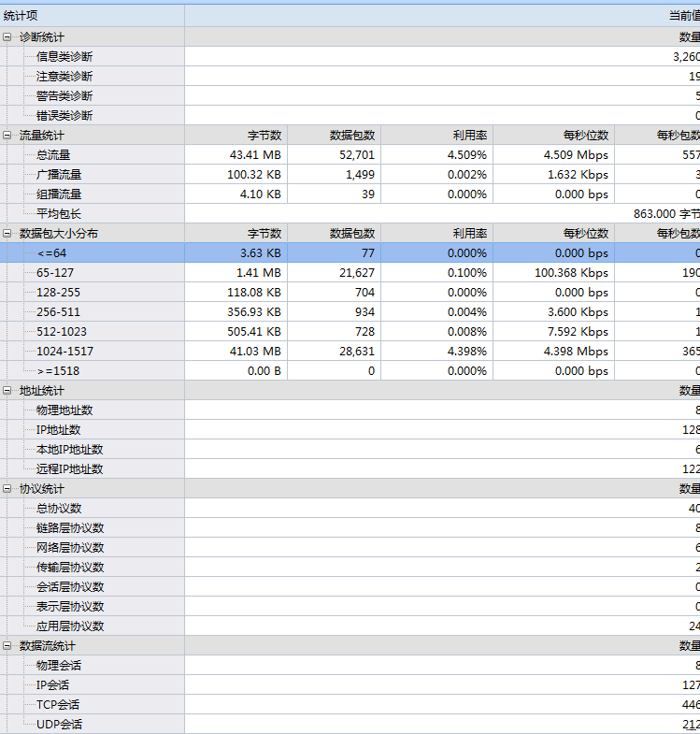The image size is (700, 734).
Task: Select the 传输层协议数 row
Action: pyautogui.click(x=350, y=568)
